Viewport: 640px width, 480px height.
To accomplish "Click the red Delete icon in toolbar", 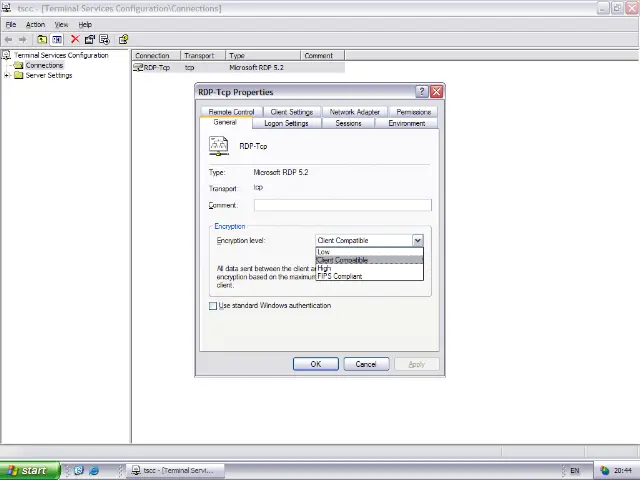I will tap(74, 39).
